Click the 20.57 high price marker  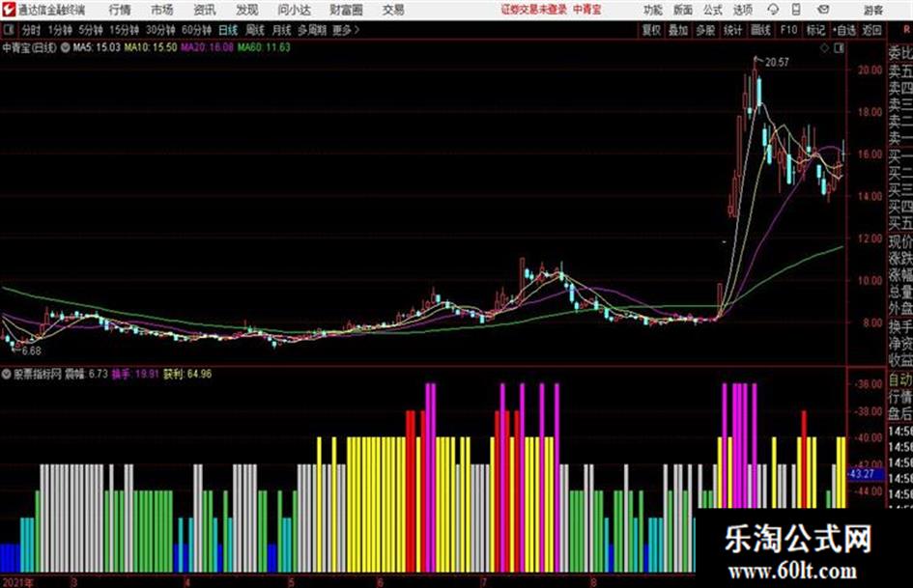pyautogui.click(x=778, y=63)
